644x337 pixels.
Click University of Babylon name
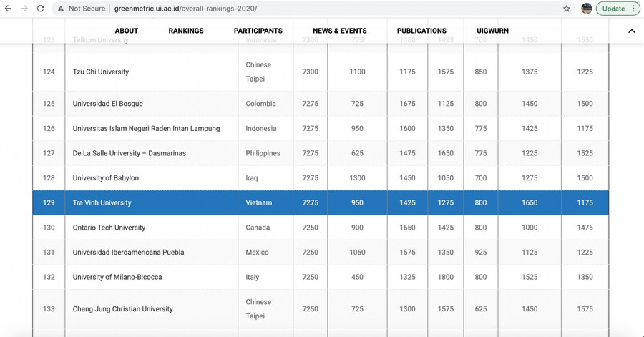click(106, 178)
